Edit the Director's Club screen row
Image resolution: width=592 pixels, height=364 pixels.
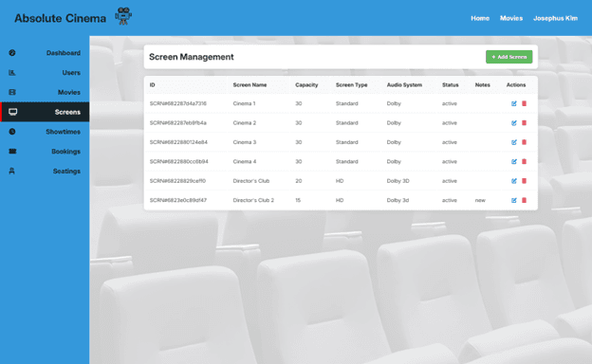point(514,181)
